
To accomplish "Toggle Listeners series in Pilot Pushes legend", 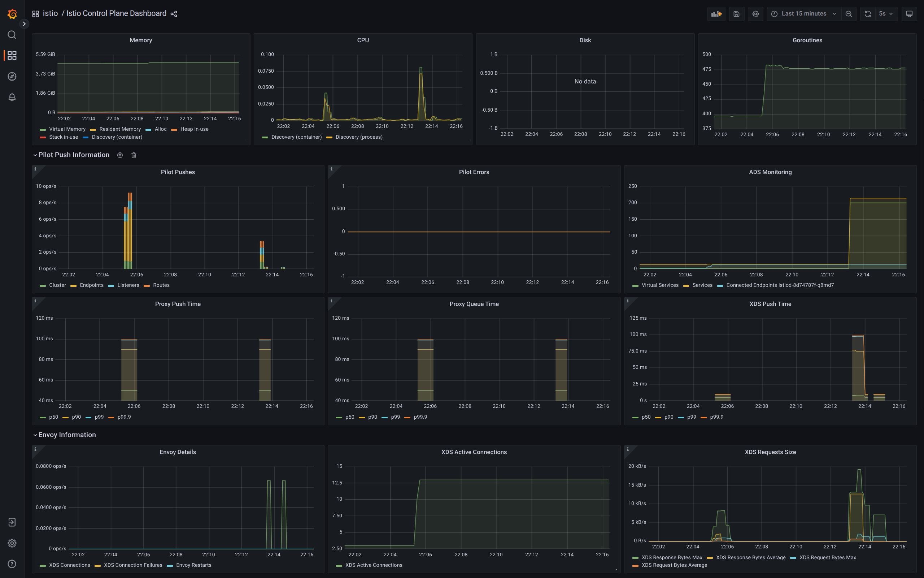I will (x=128, y=285).
